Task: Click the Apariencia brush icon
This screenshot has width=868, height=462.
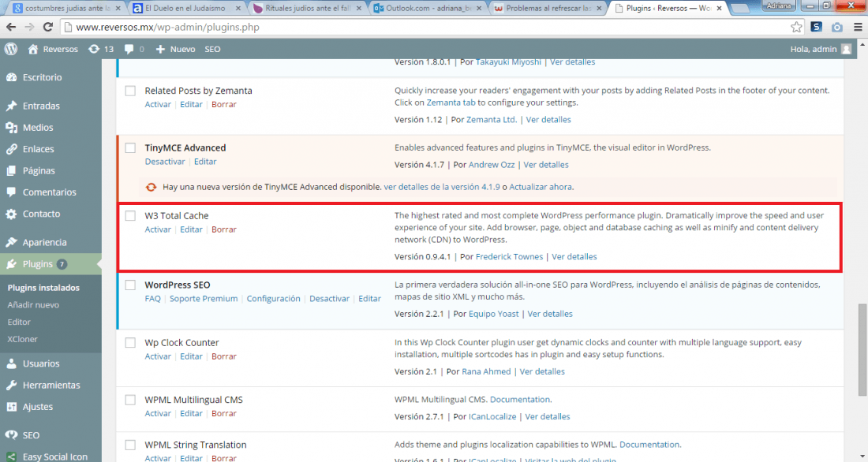Action: point(12,242)
